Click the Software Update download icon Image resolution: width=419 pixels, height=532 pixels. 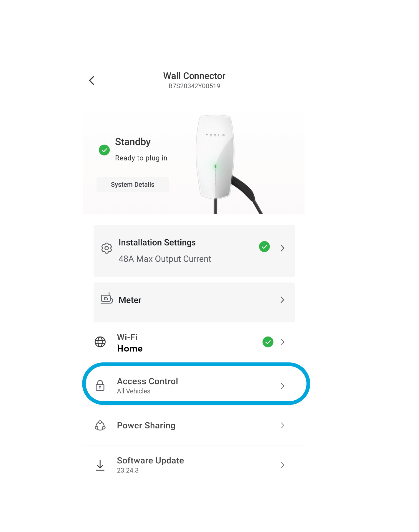tap(100, 465)
